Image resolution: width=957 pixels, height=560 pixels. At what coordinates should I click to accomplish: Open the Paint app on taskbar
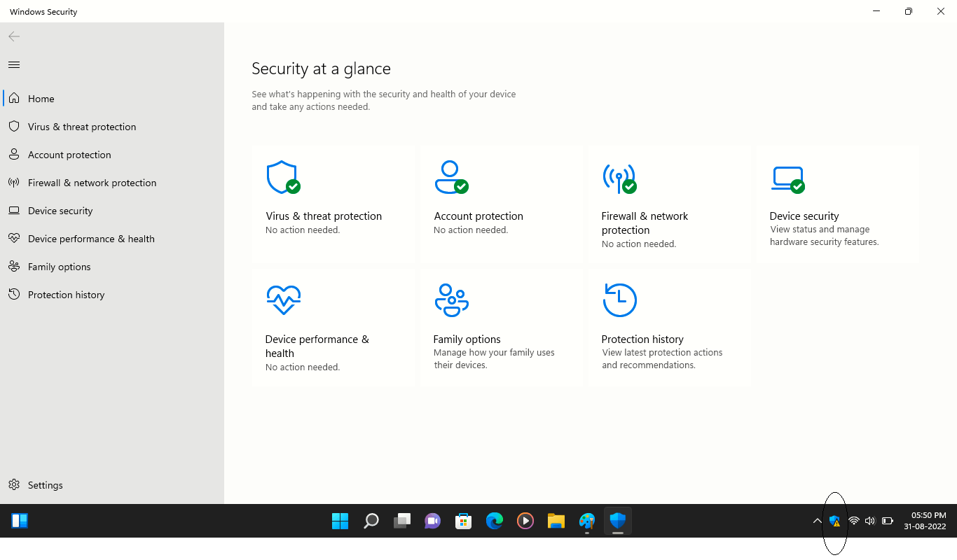click(x=587, y=521)
